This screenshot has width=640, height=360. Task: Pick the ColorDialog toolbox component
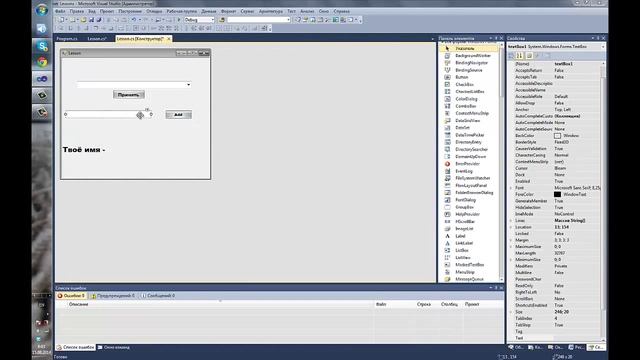tap(469, 99)
